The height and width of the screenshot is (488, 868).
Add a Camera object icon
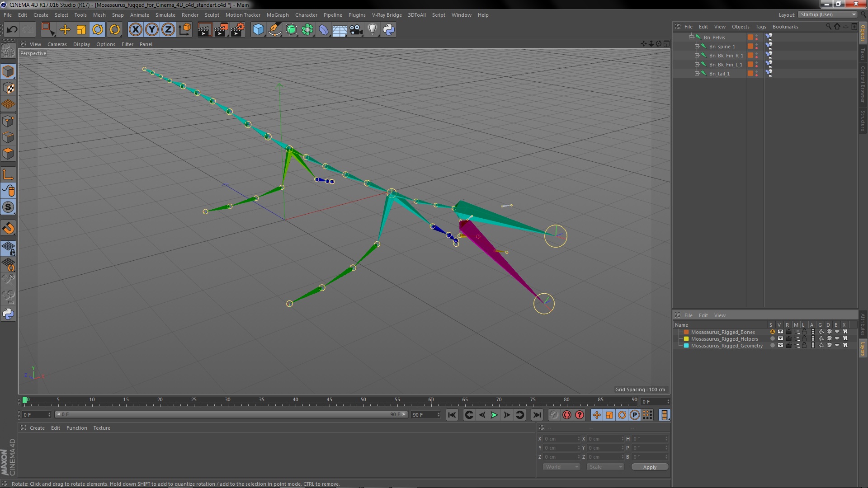coord(356,30)
